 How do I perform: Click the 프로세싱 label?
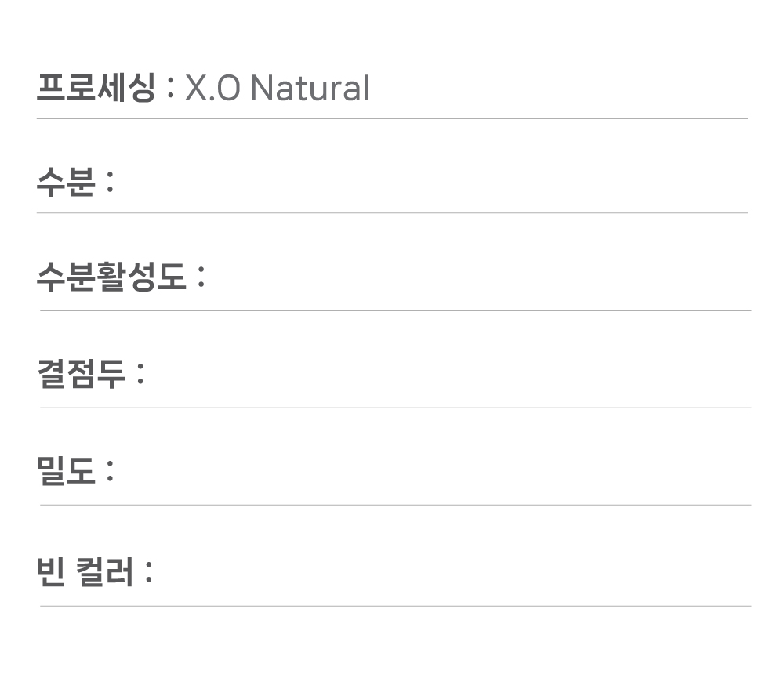95,87
